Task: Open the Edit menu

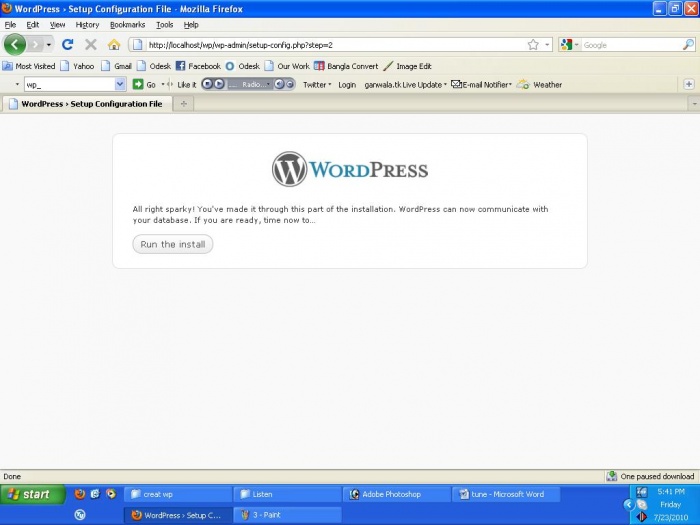Action: [33, 25]
